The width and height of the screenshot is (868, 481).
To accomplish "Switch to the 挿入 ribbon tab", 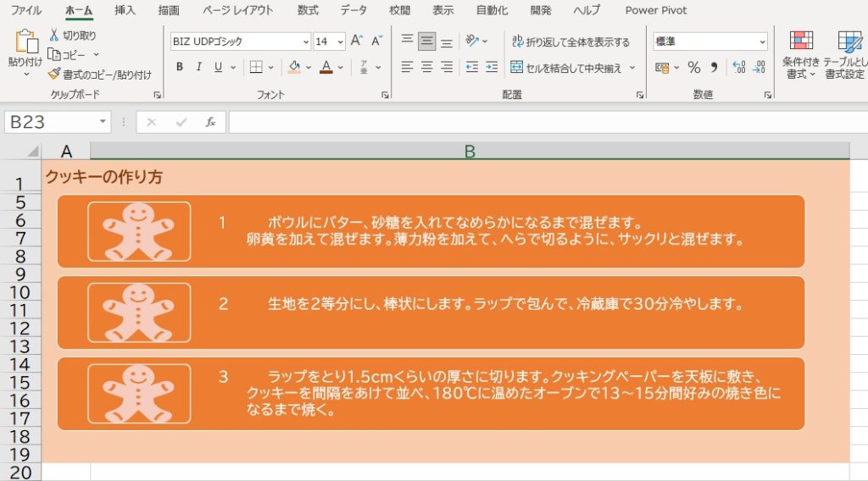I will 125,10.
